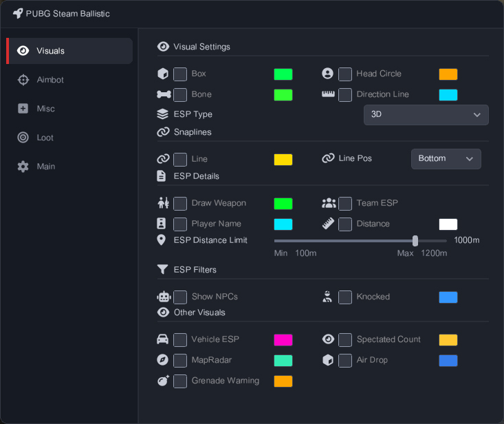Switch to the Aimbot sidebar tab

pyautogui.click(x=69, y=80)
